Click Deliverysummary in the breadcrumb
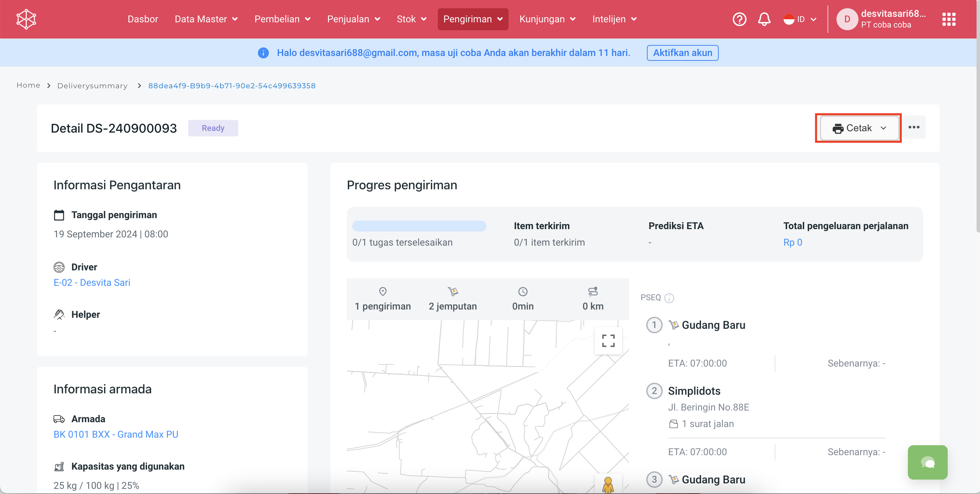 coord(92,86)
